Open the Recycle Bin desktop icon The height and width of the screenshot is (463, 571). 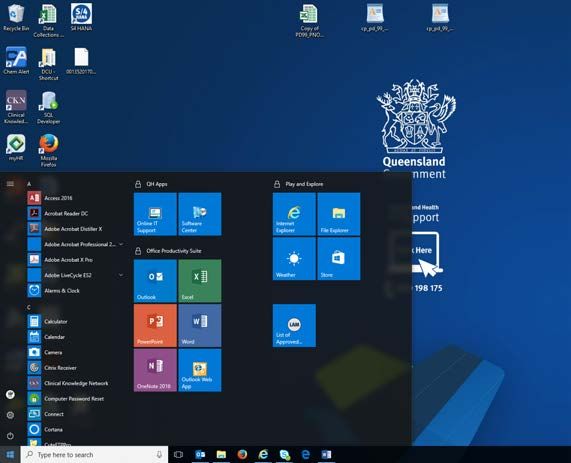coord(16,17)
